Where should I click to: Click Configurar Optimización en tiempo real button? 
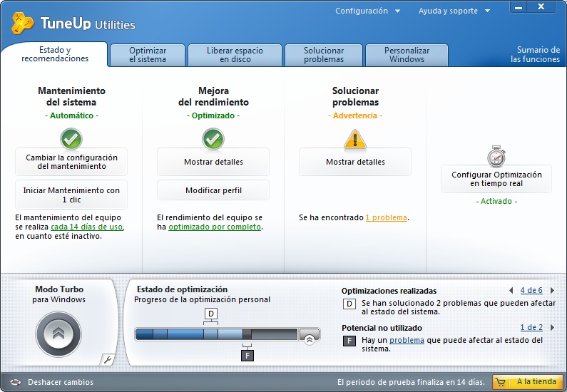[496, 179]
